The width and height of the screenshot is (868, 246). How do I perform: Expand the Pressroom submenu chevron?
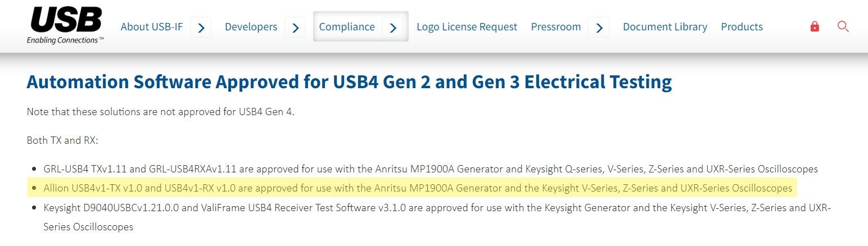(599, 27)
